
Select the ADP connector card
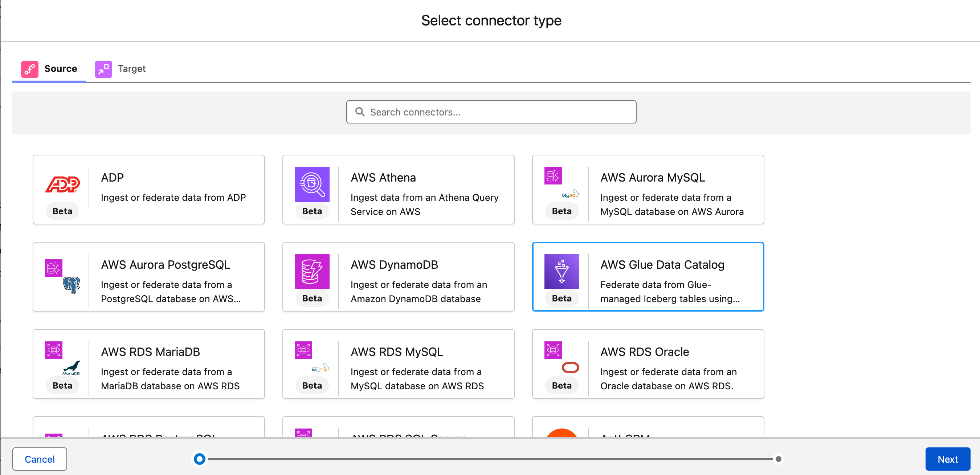[x=149, y=189]
